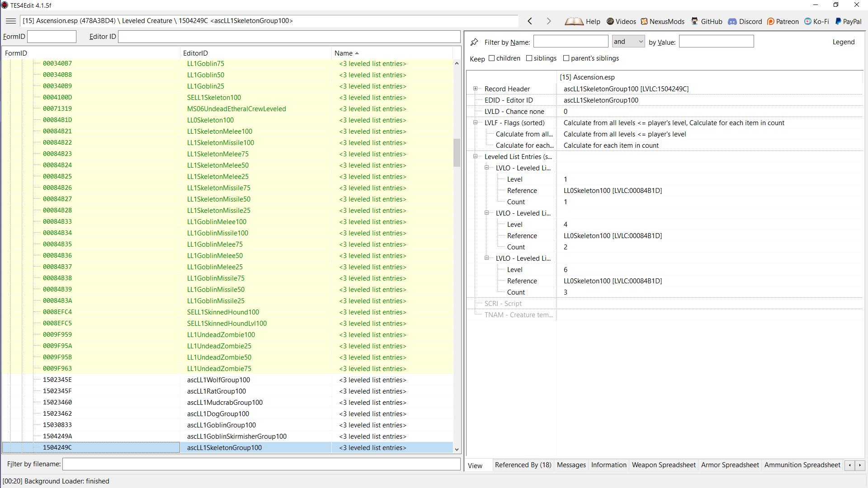Expand the Record Header node

475,89
